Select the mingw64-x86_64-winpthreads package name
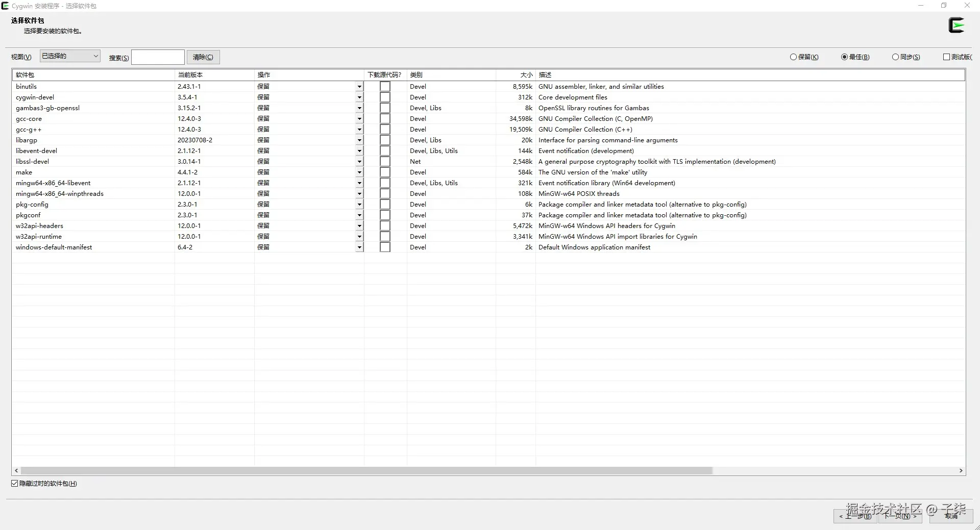The width and height of the screenshot is (980, 530). click(x=60, y=194)
